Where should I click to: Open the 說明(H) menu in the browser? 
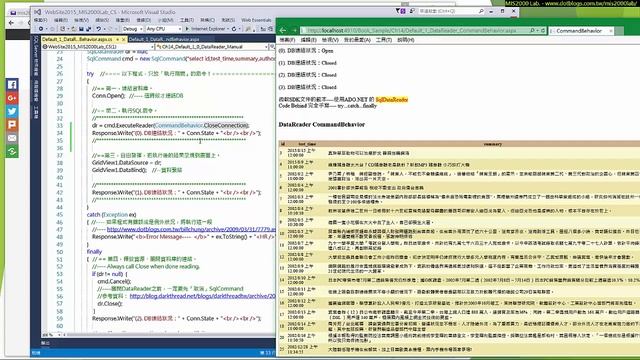(406, 40)
